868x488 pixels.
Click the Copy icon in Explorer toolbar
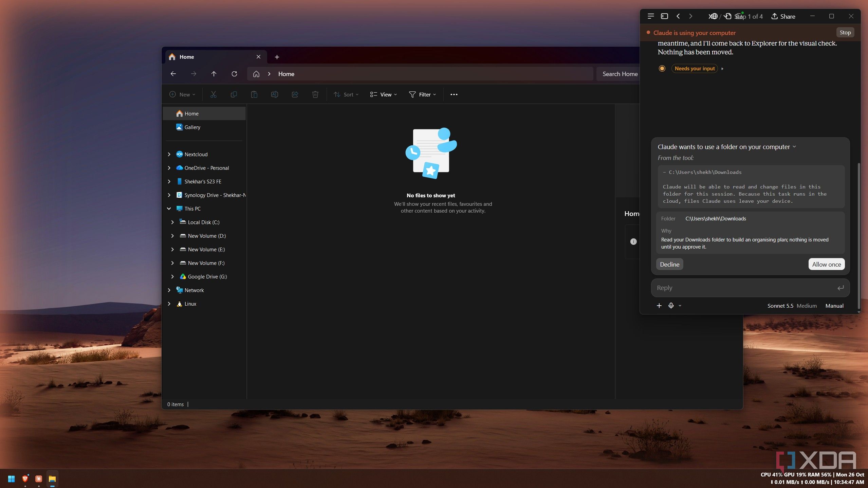(234, 94)
